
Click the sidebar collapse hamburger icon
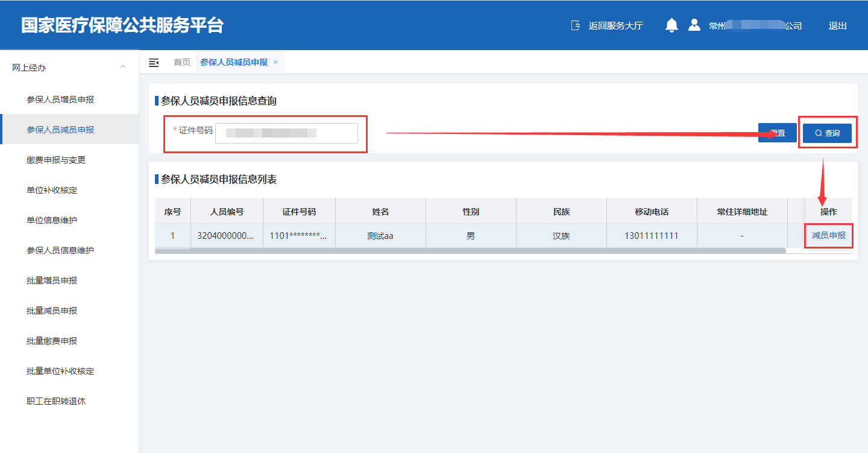tap(154, 63)
